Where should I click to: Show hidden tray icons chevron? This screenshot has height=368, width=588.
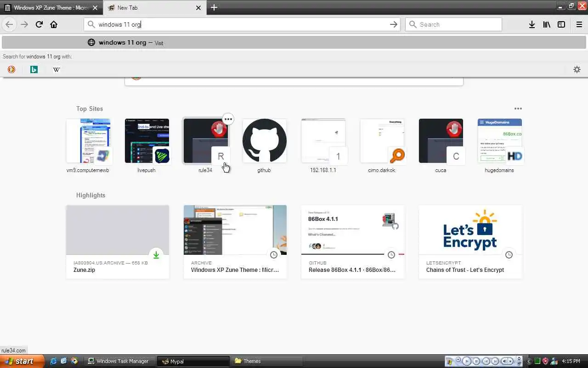529,361
